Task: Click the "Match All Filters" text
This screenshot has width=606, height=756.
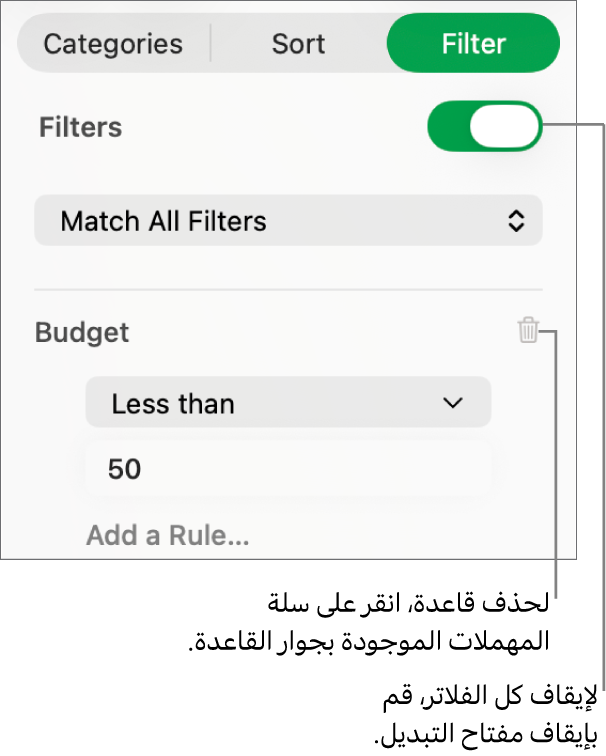Action: pos(163,221)
